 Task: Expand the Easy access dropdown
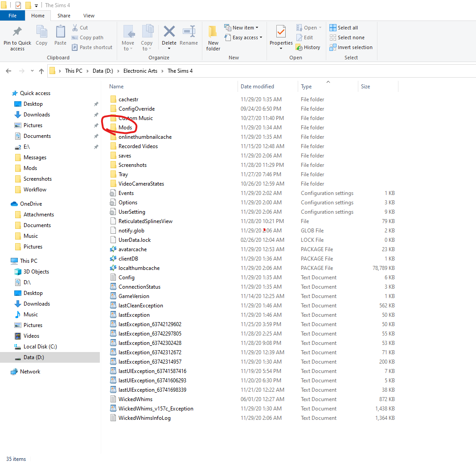click(243, 37)
